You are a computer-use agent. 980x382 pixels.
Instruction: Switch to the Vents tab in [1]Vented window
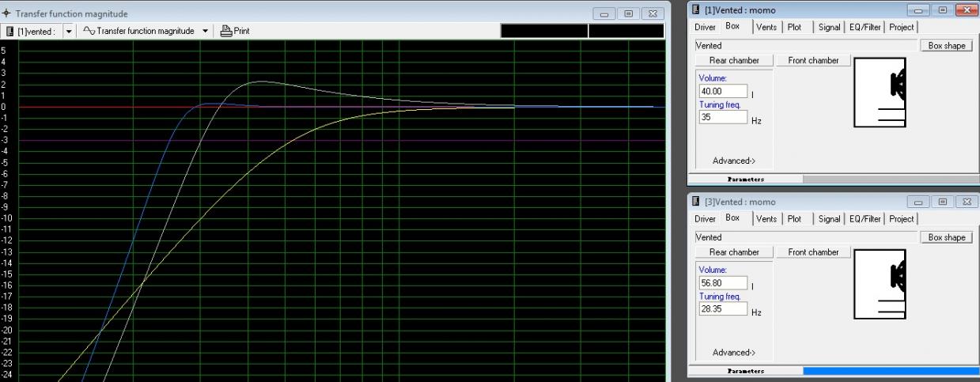click(x=766, y=27)
